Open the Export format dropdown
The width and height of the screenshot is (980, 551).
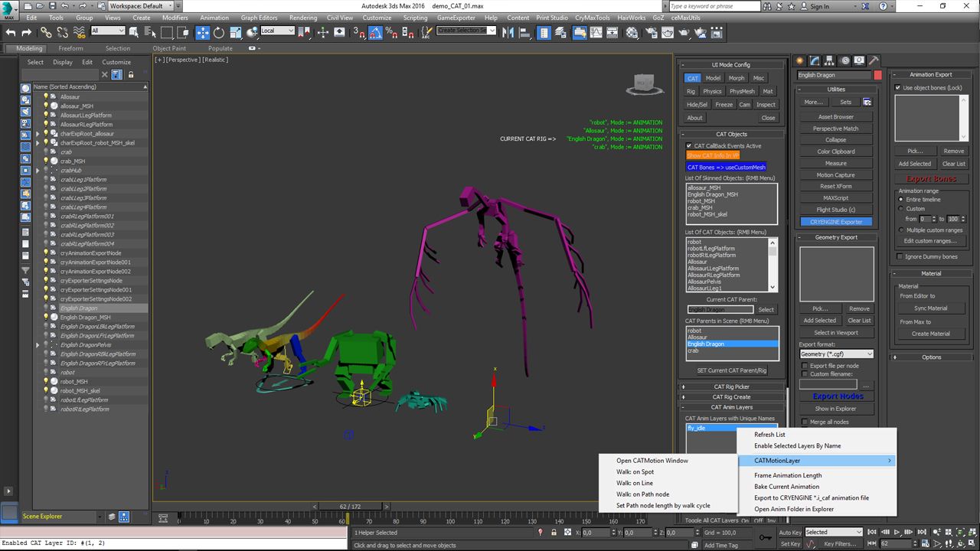(x=835, y=354)
